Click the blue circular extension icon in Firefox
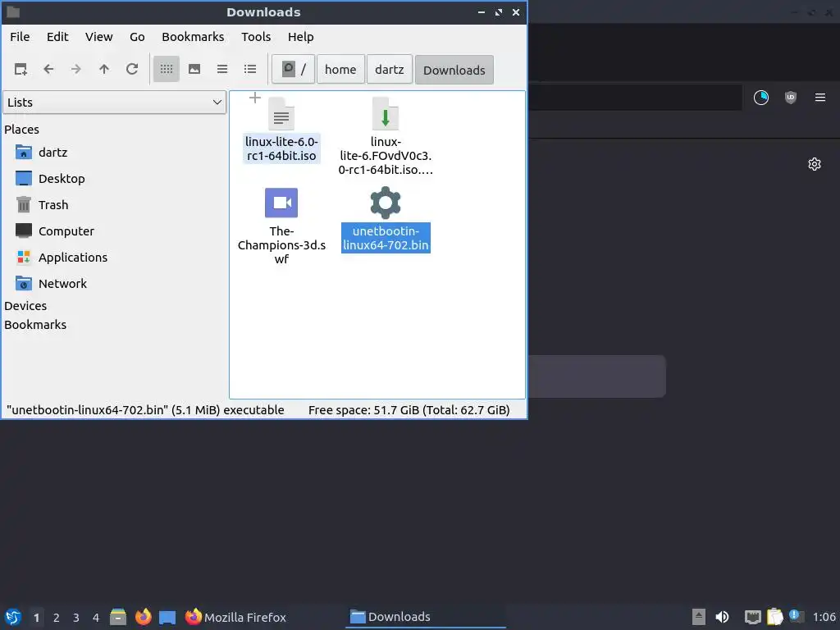Screen dimensions: 840x630 coord(761,98)
